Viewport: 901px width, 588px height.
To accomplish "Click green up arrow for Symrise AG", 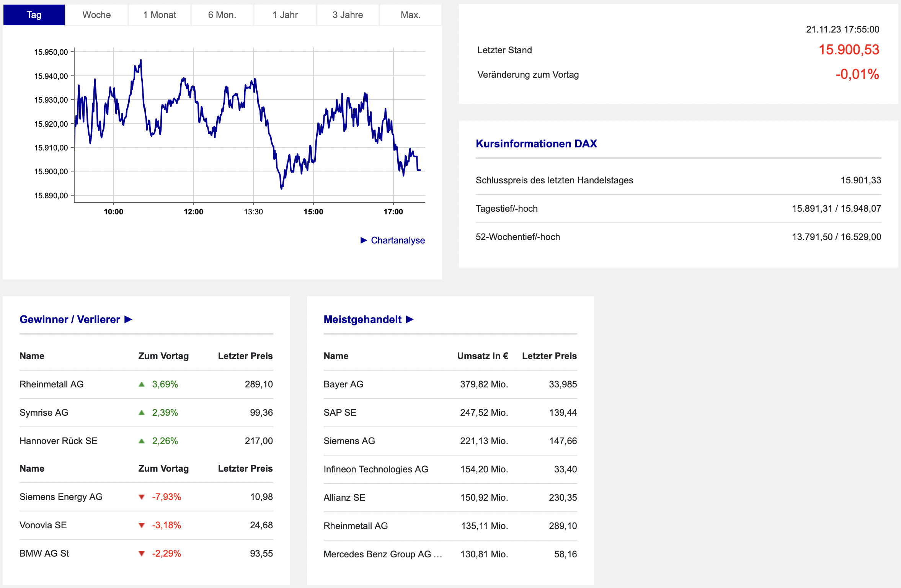I will coord(142,413).
